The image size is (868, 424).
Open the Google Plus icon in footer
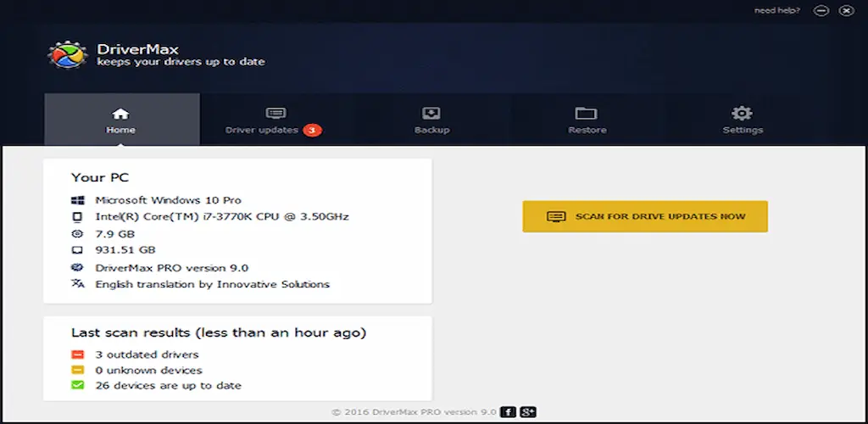pos(528,412)
